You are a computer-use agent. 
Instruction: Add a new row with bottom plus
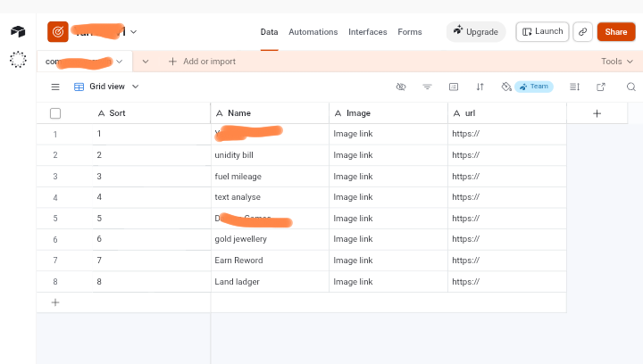tap(55, 302)
